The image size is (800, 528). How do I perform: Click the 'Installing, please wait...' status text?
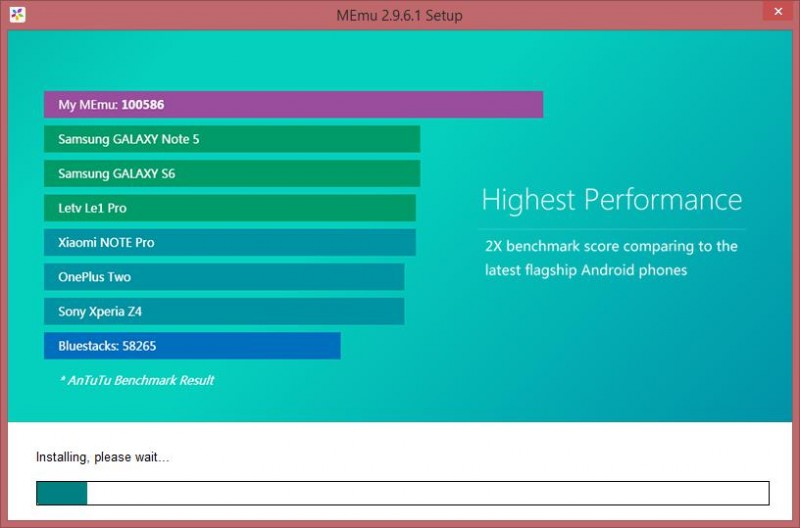coord(103,457)
